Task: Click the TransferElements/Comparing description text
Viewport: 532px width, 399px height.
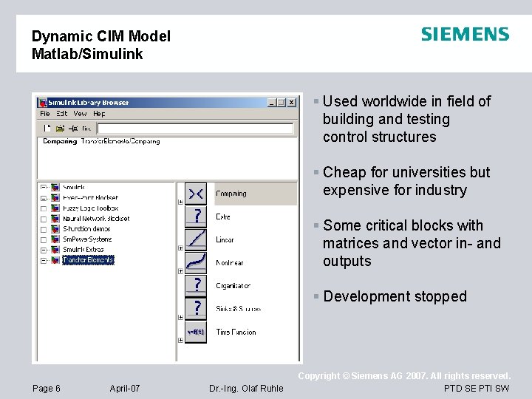Action: pos(120,141)
